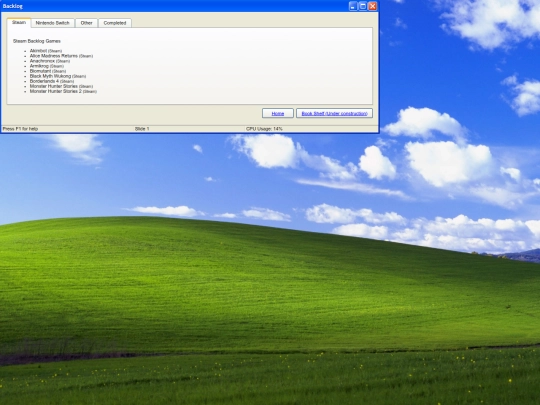540x405 pixels.
Task: Show the Completed tab
Action: click(115, 23)
